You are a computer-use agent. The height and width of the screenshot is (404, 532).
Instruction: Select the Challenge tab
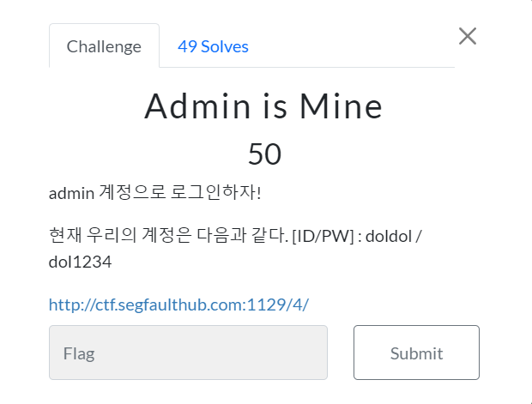(x=104, y=45)
